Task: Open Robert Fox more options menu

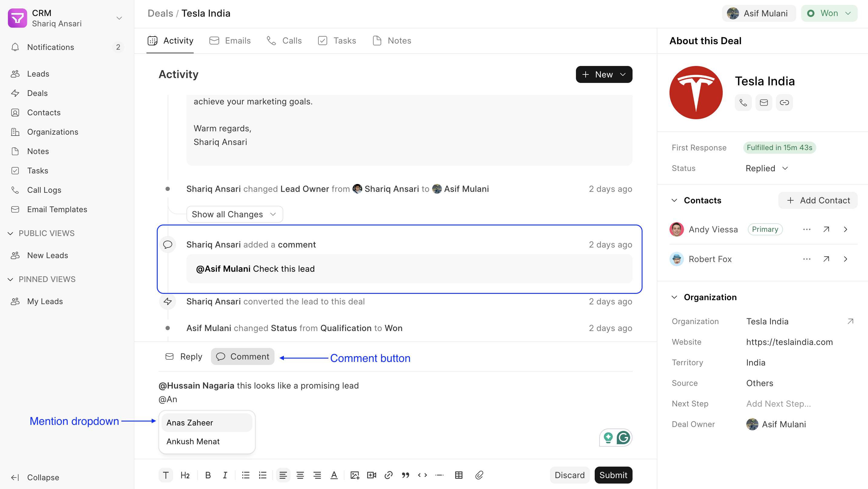Action: point(806,259)
